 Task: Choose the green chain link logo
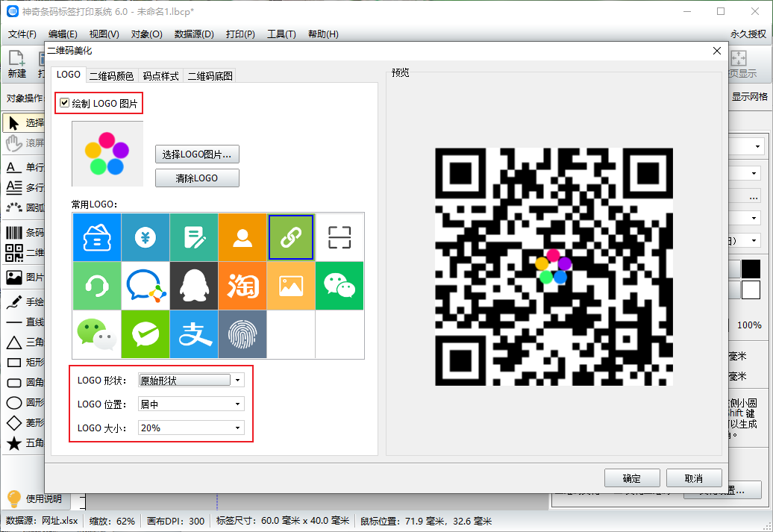click(291, 237)
